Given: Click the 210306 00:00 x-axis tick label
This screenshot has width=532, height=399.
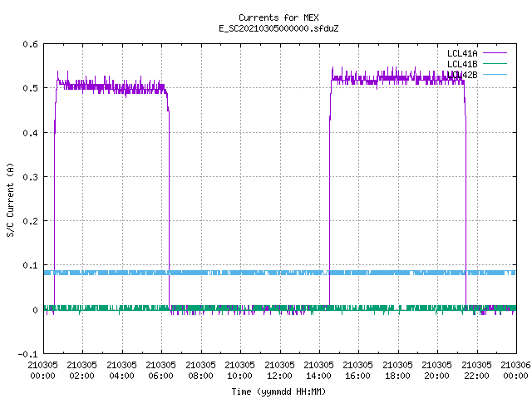Looking at the screenshot, I should pyautogui.click(x=515, y=371).
